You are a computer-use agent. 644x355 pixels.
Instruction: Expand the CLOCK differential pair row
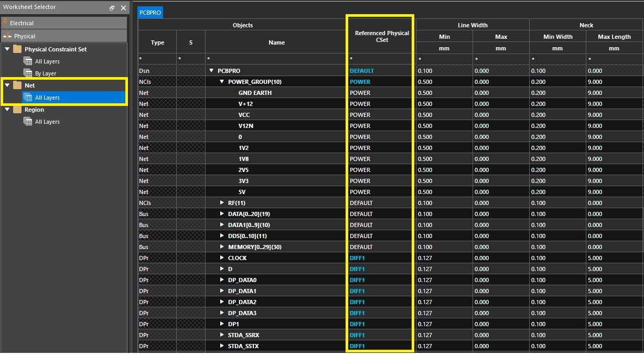pyautogui.click(x=222, y=258)
